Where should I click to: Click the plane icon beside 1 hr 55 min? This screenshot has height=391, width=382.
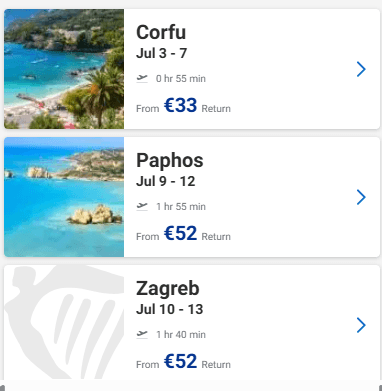click(142, 207)
